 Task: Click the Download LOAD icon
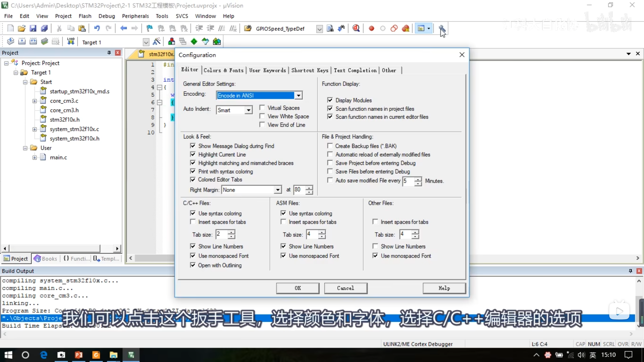[71, 42]
